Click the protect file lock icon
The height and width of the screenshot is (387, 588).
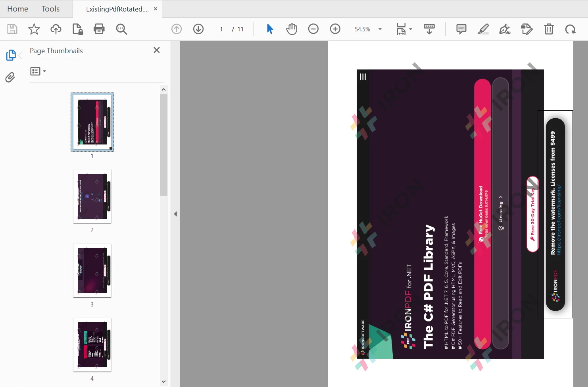tap(78, 29)
